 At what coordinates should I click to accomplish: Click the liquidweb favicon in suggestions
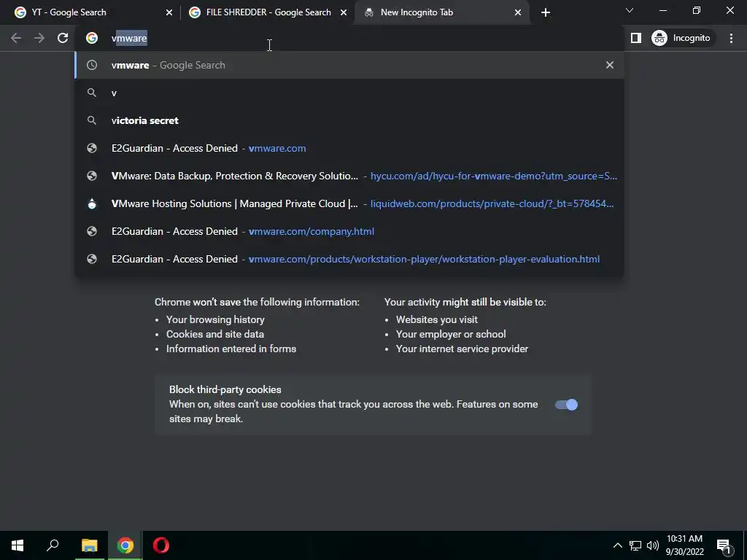[92, 204]
